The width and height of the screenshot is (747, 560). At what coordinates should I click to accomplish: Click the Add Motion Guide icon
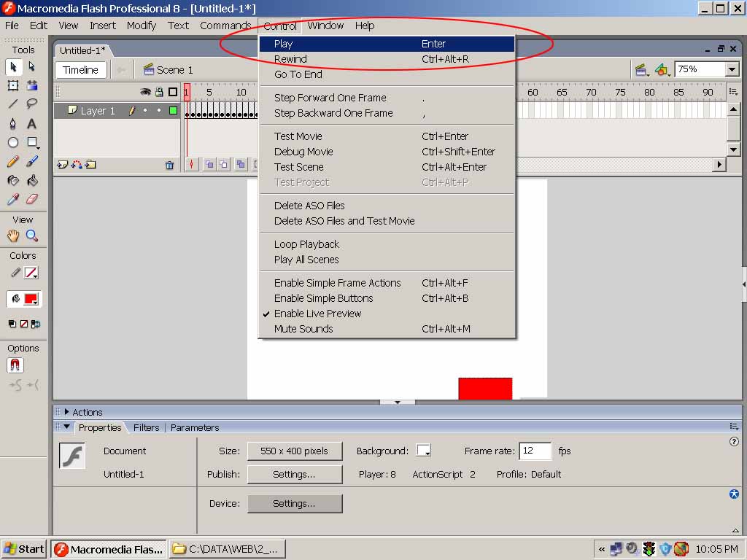coord(76,165)
